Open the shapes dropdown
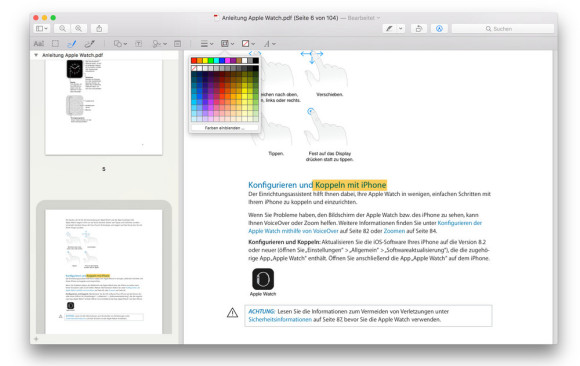 tap(120, 44)
